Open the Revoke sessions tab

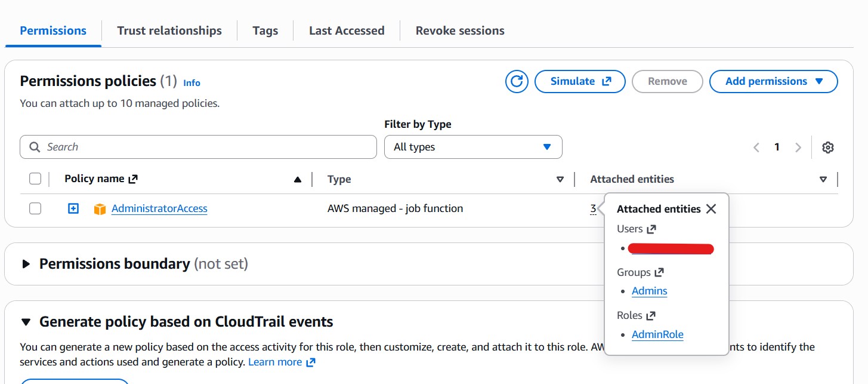(459, 30)
